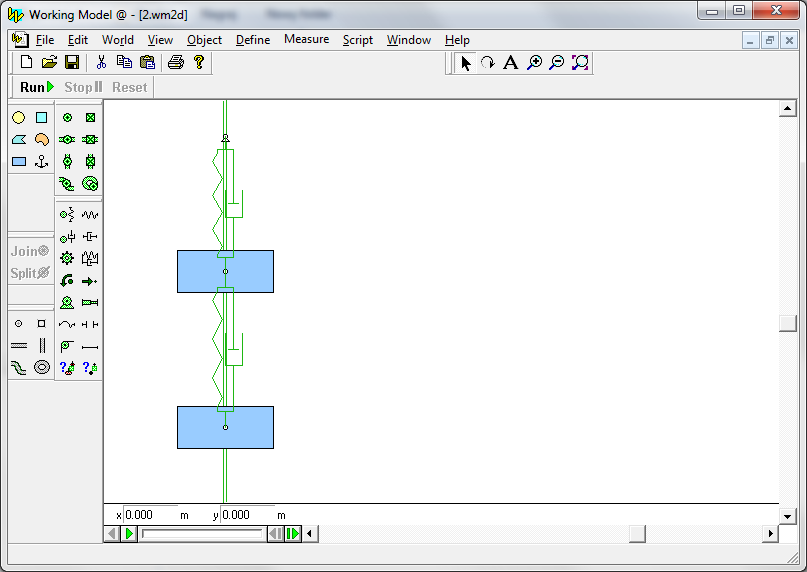Image resolution: width=807 pixels, height=572 pixels.
Task: Select the Spring tool
Action: coord(90,214)
